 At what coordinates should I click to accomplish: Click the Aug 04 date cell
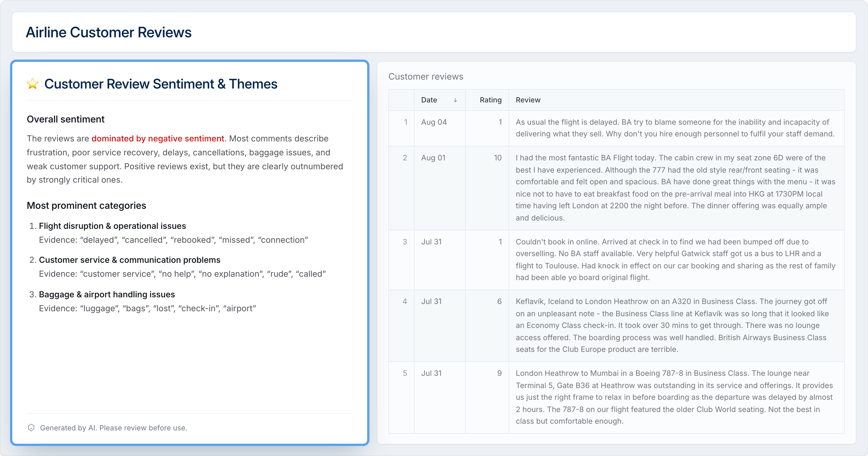tap(440, 128)
